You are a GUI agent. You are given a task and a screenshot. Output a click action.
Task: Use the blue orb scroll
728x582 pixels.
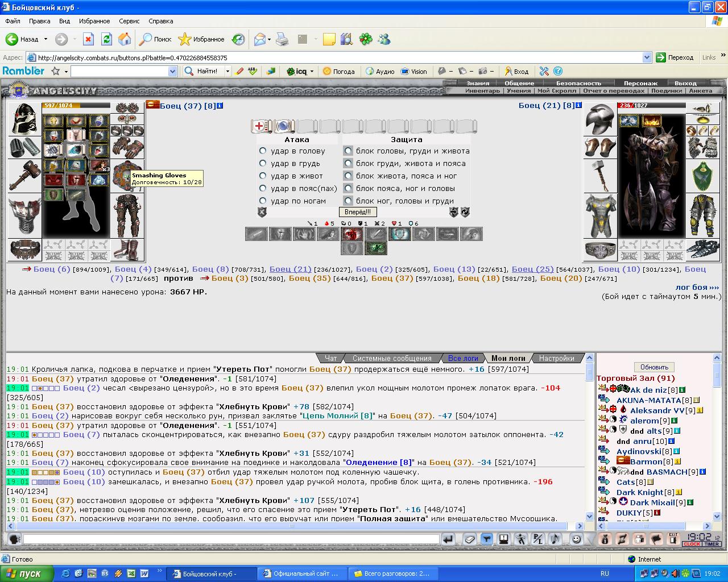(284, 126)
